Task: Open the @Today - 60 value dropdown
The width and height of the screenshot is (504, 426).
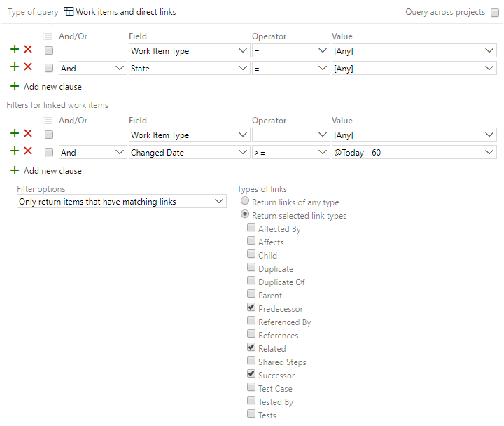Action: [x=414, y=152]
